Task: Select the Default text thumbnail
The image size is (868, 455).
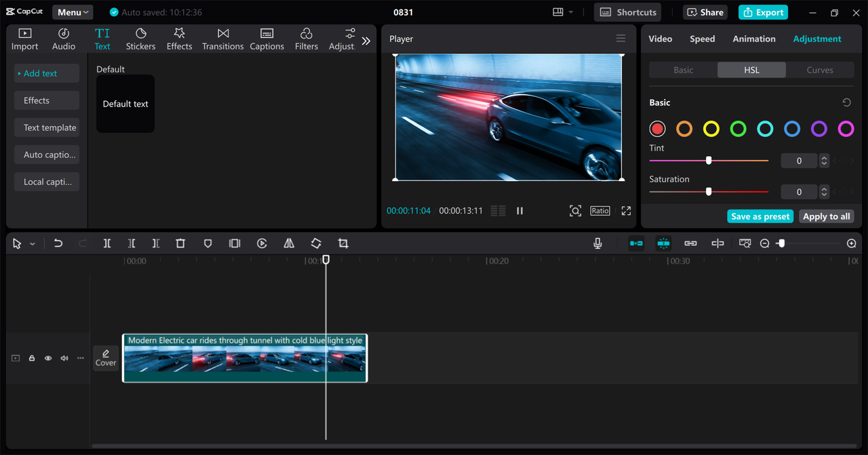Action: 125,104
